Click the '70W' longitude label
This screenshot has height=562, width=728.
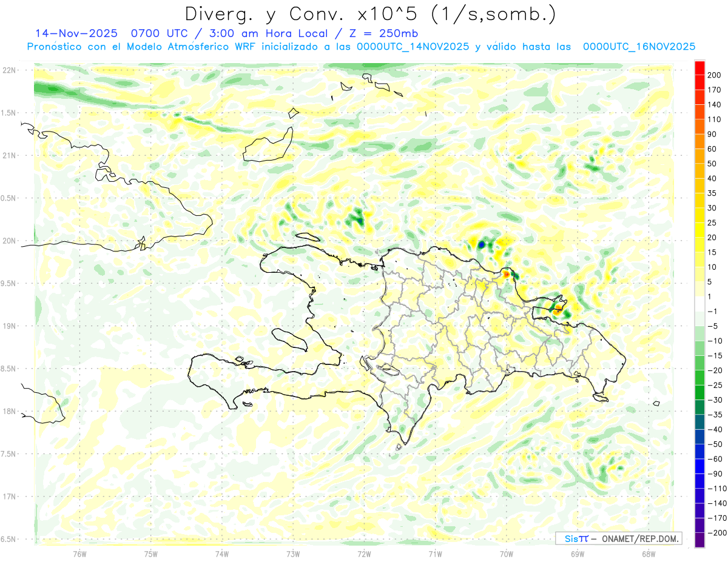(x=507, y=554)
